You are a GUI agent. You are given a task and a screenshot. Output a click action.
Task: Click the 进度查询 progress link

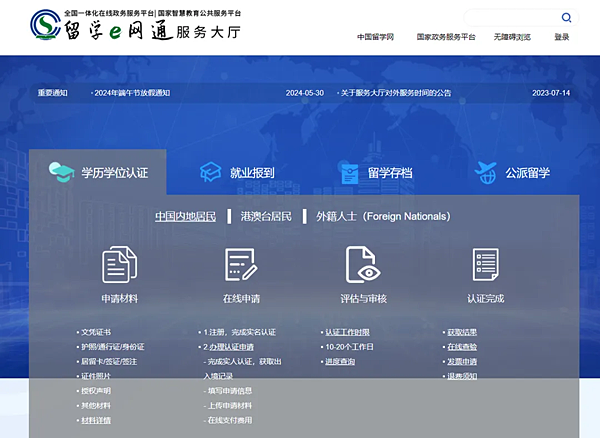click(340, 361)
